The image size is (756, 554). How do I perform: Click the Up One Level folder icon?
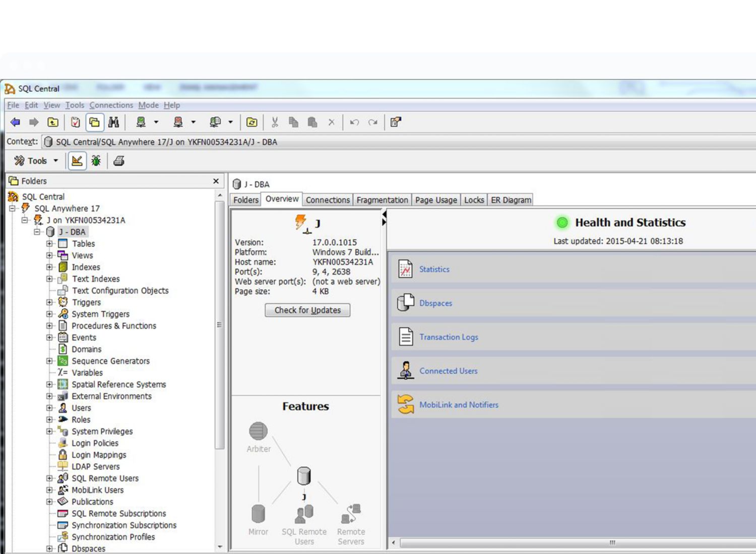coord(53,122)
